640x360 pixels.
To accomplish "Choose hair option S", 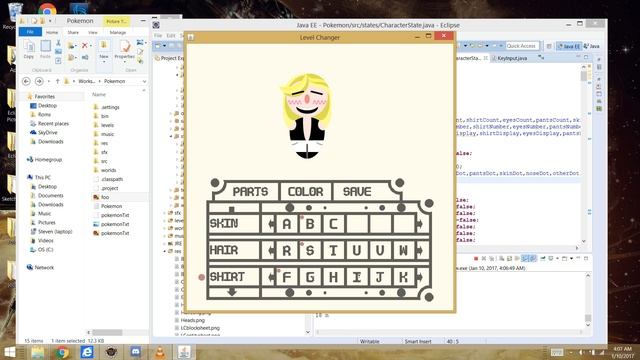I will (x=310, y=250).
